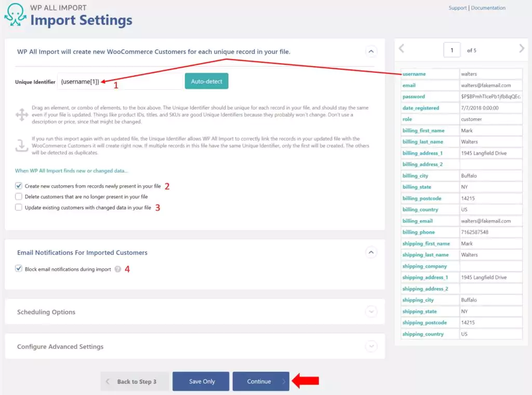Viewport: 532px width, 395px height.
Task: Enable Update existing customers checkbox
Action: (19, 207)
